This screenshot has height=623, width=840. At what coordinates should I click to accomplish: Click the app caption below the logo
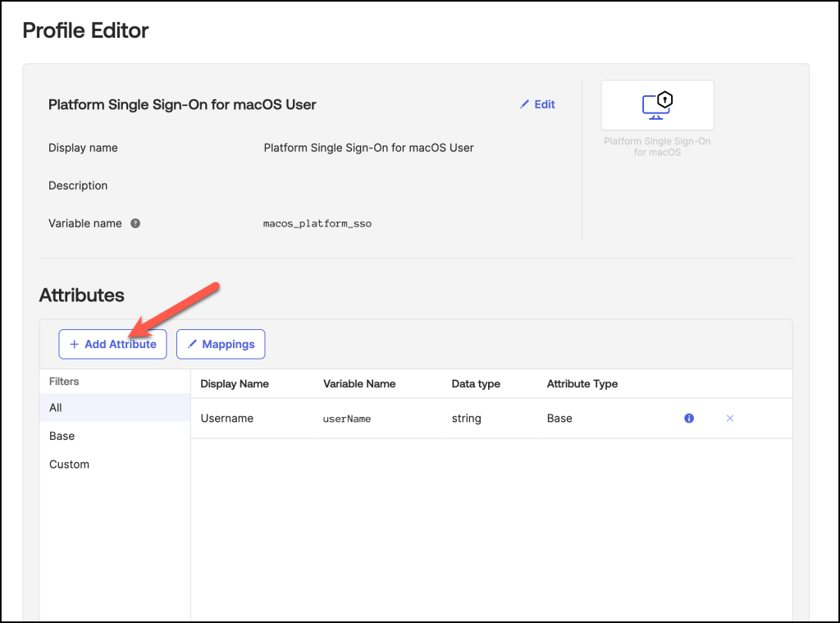[657, 147]
